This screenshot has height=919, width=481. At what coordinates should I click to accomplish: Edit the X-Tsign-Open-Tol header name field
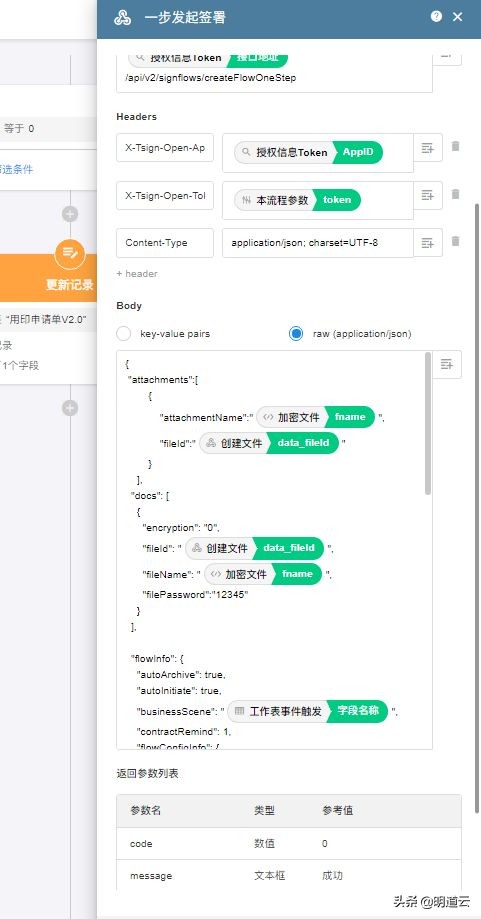(x=165, y=196)
